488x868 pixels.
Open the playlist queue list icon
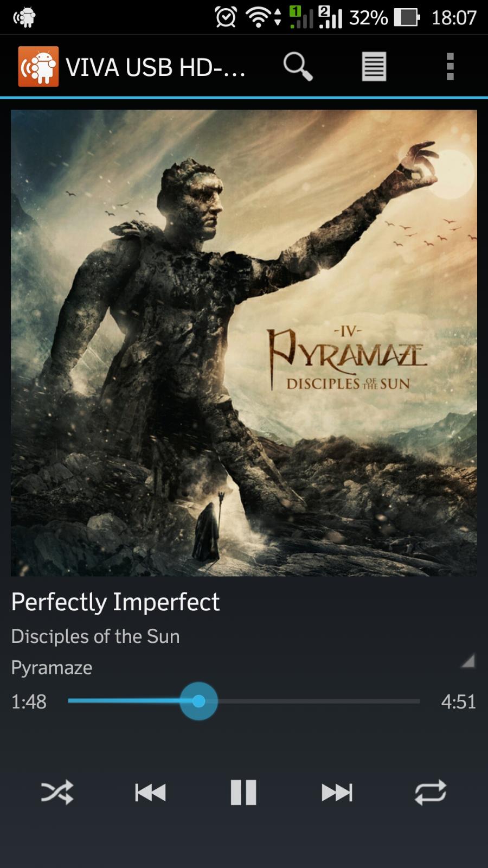coord(374,67)
